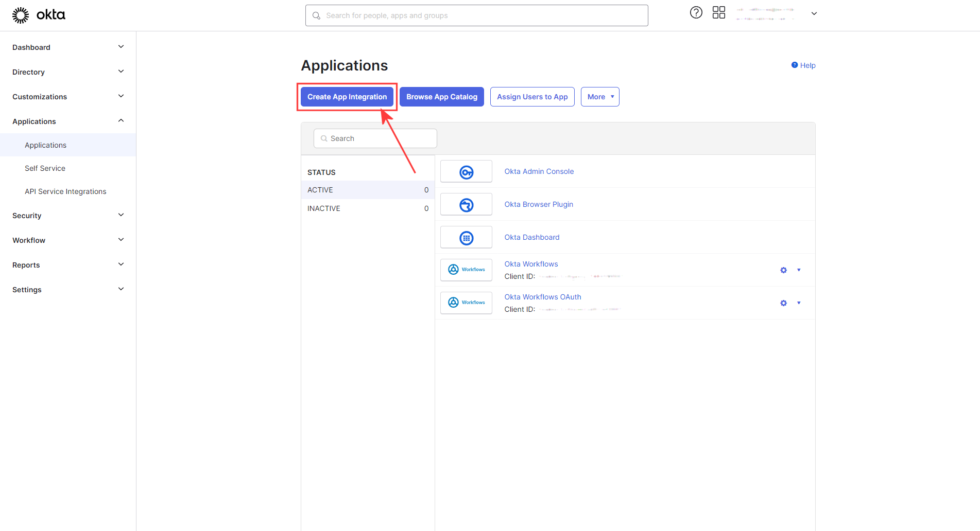Viewport: 980px width, 531px height.
Task: Click the applications list Search field
Action: (375, 138)
